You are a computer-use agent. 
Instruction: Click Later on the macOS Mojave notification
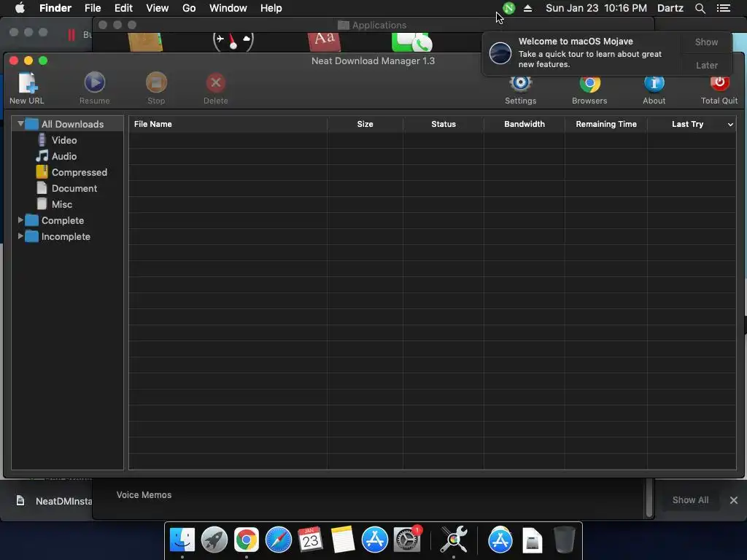706,65
